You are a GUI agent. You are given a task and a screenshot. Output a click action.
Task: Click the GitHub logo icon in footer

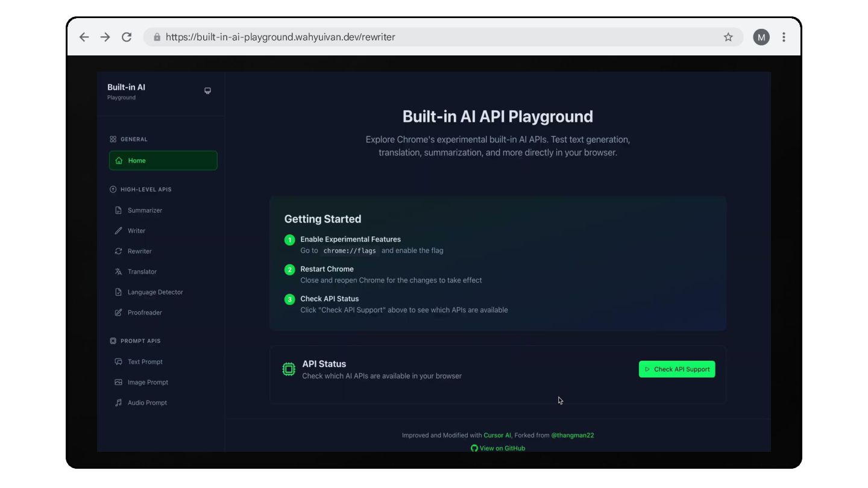[474, 448]
